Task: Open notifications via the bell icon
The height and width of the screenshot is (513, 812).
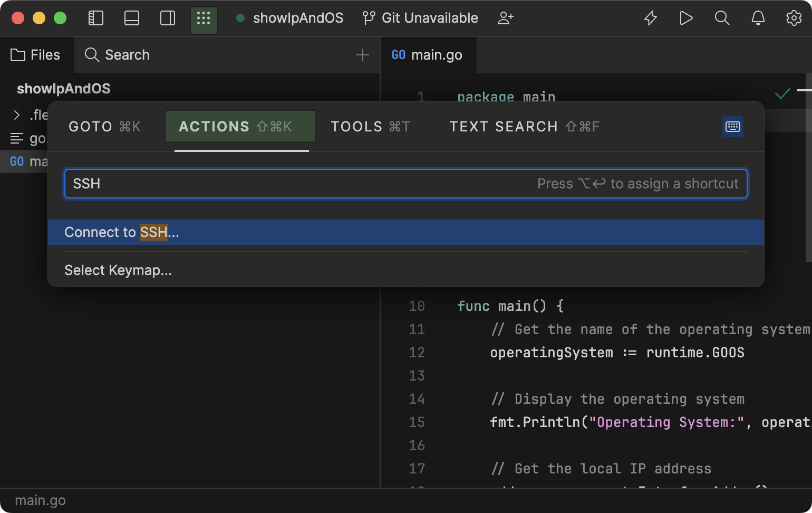Action: pos(758,18)
